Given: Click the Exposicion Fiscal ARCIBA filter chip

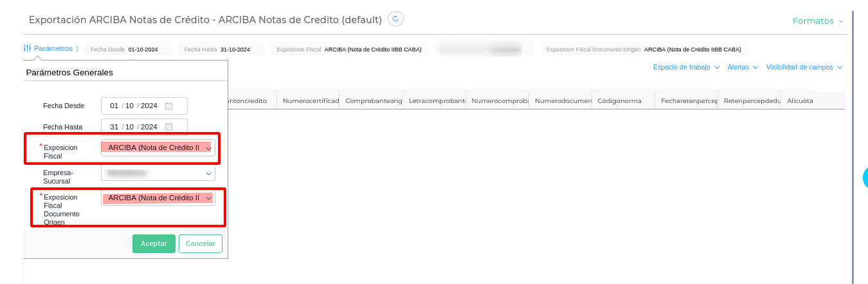Looking at the screenshot, I should point(349,49).
